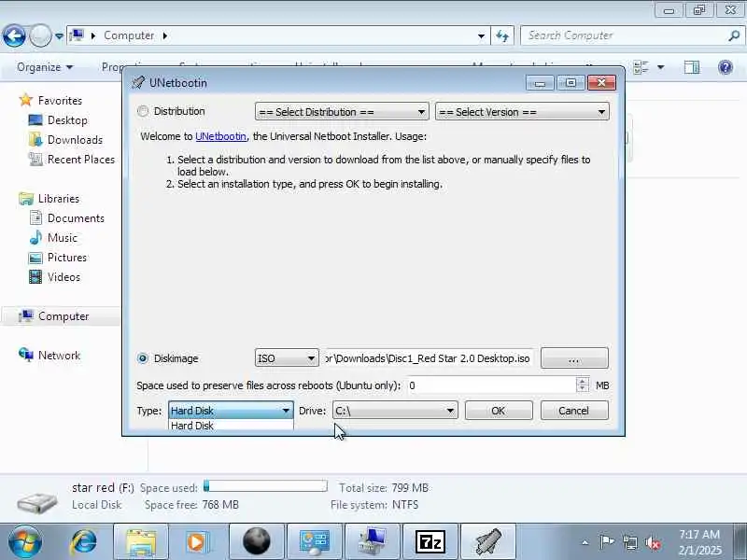
Task: Show hidden tray icons arrow
Action: (x=585, y=542)
